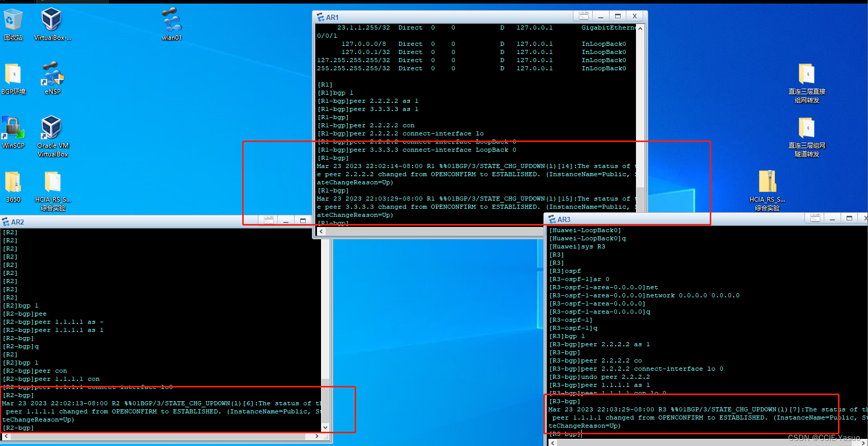Click AR2 line 'peer 1.1.1.1 as -'
868x446 pixels.
coord(53,322)
